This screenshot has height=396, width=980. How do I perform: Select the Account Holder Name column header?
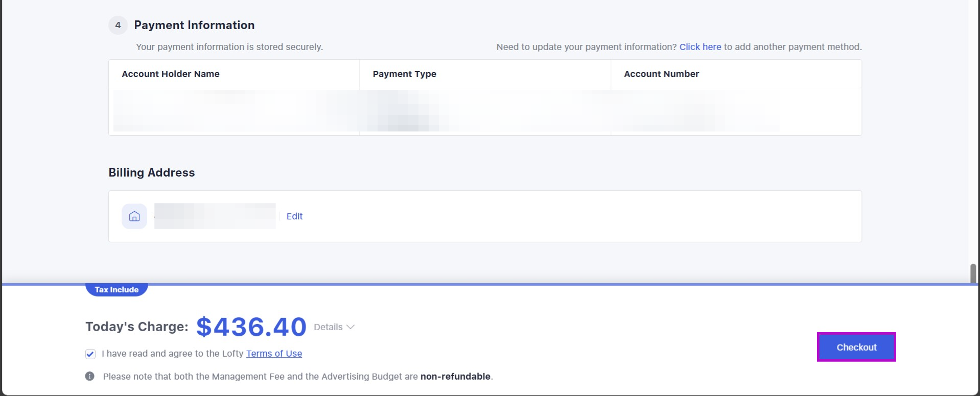tap(171, 74)
